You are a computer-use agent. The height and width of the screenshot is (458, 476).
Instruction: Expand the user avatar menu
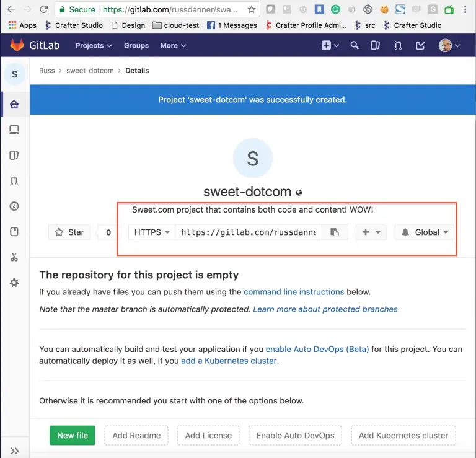(x=449, y=45)
